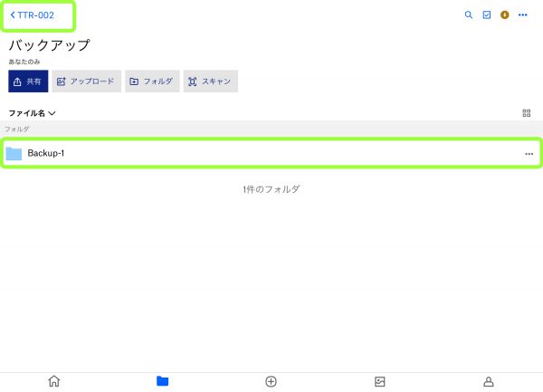Tap the 共有 share button

[x=28, y=81]
